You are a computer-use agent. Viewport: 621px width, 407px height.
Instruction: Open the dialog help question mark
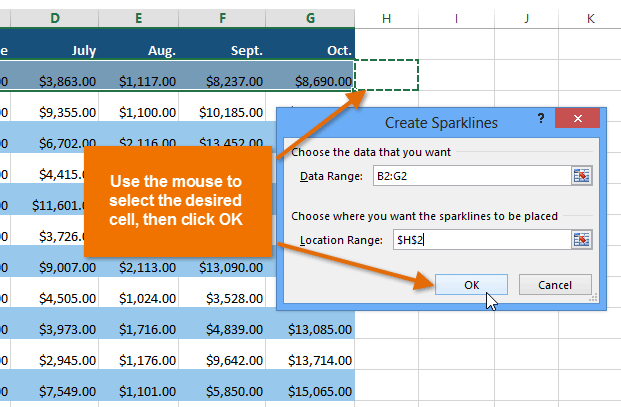pyautogui.click(x=541, y=118)
